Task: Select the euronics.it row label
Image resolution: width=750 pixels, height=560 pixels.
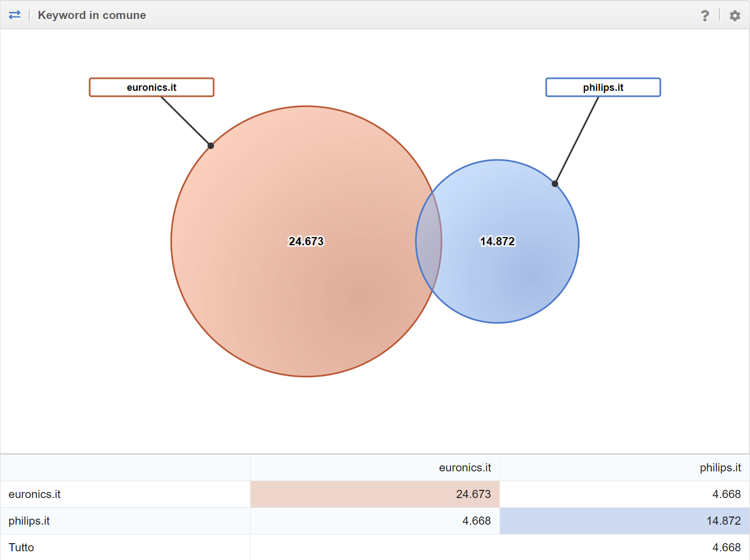Action: click(x=35, y=494)
